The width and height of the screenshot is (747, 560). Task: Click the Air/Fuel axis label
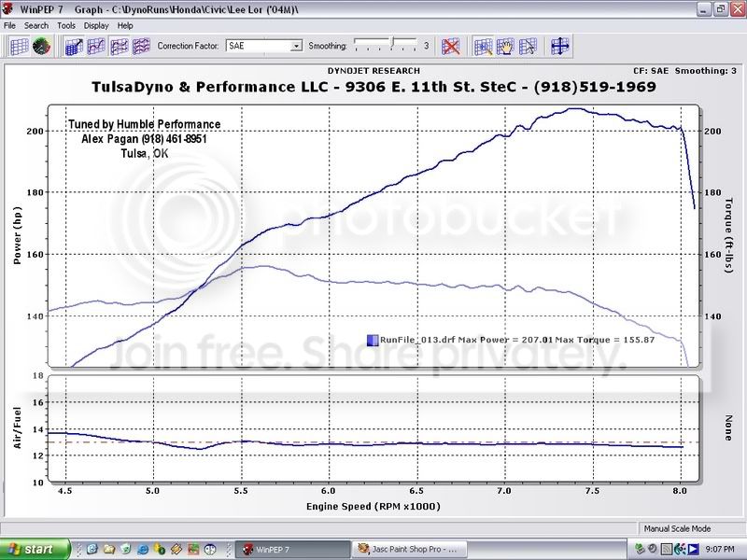click(x=17, y=430)
